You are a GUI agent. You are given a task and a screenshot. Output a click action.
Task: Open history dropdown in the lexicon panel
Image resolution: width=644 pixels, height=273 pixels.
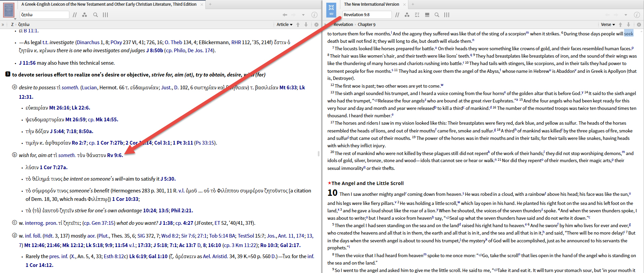[303, 15]
